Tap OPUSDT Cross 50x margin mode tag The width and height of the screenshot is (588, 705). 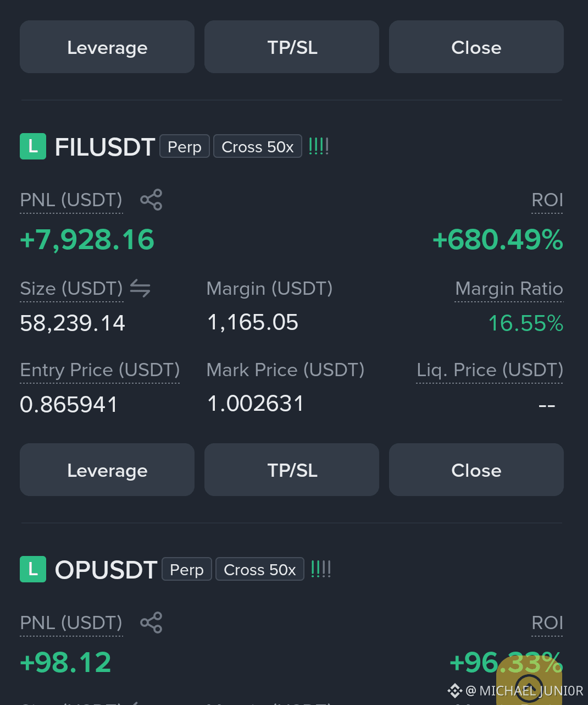coord(260,569)
